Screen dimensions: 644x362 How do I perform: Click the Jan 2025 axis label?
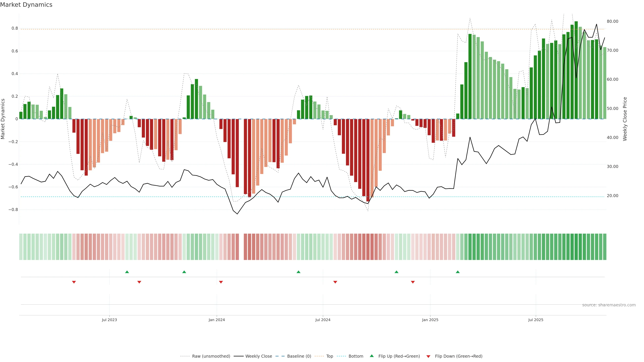(x=430, y=320)
